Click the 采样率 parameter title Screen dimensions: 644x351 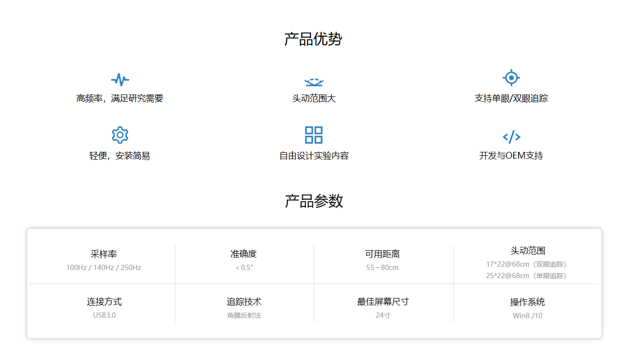pos(104,254)
